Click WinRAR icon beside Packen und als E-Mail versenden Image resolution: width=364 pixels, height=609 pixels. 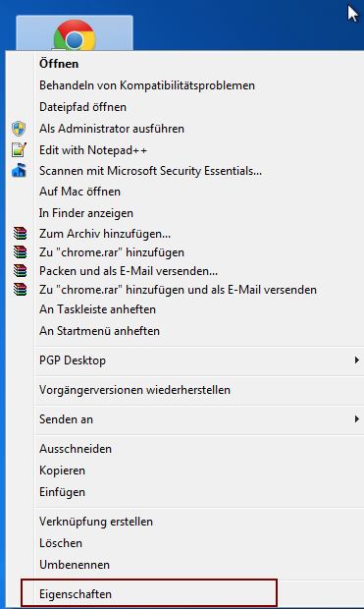pos(20,271)
